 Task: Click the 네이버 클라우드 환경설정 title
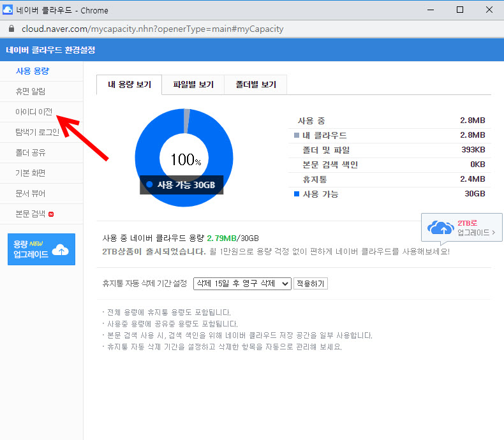point(50,50)
